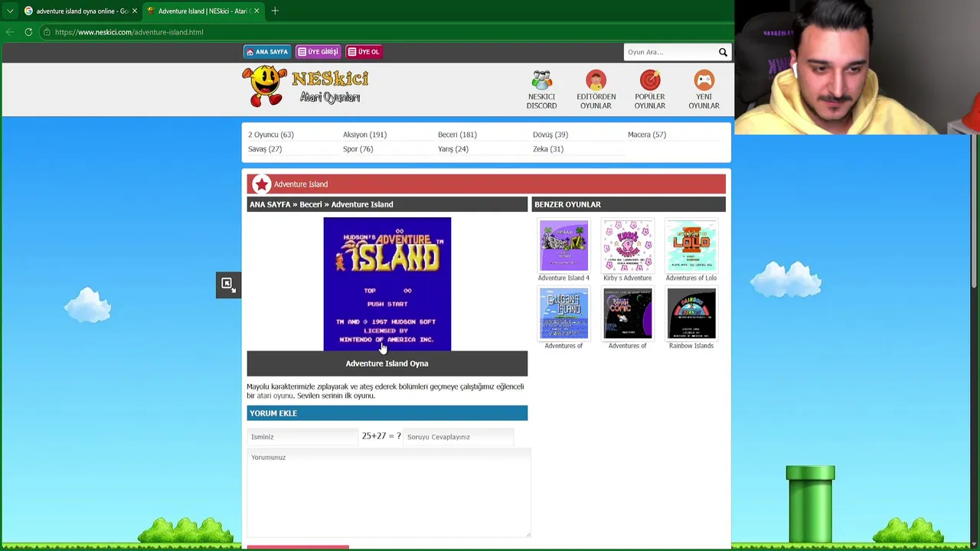
Task: Click the search magnifier icon
Action: pos(723,52)
